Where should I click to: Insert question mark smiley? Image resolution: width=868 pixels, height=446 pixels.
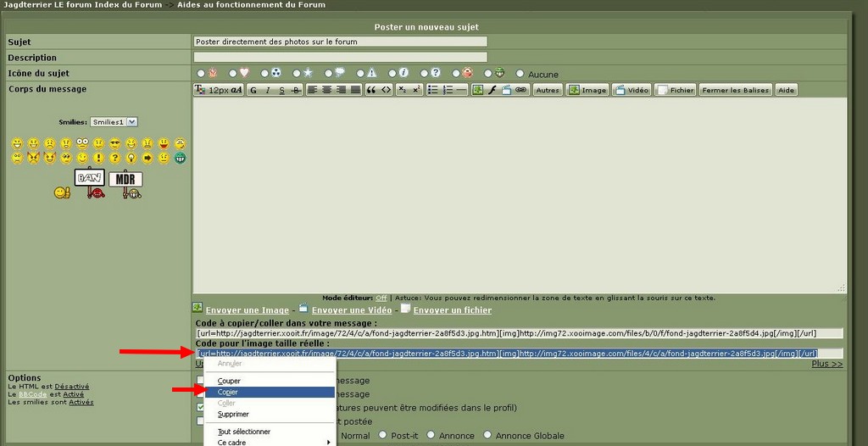pyautogui.click(x=114, y=158)
